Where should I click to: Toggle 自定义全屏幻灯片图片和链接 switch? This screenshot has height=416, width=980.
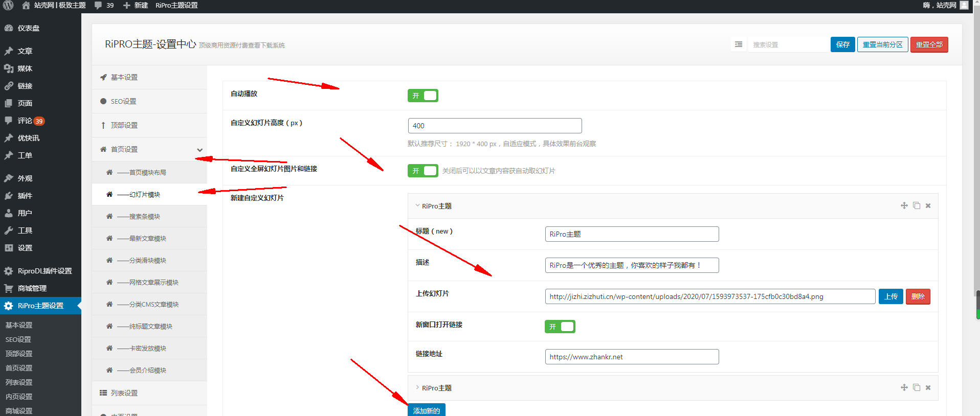[422, 171]
